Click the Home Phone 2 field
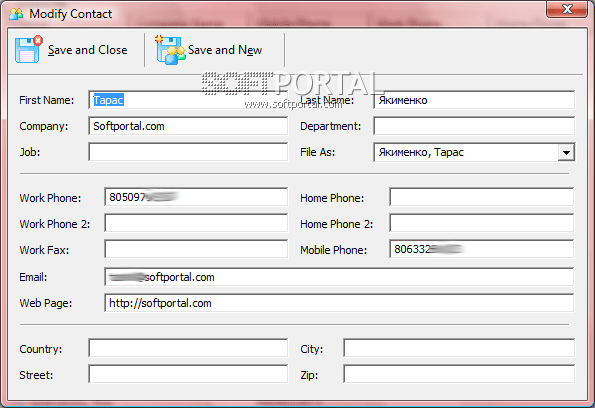Viewport: 595px width, 408px height. (482, 223)
